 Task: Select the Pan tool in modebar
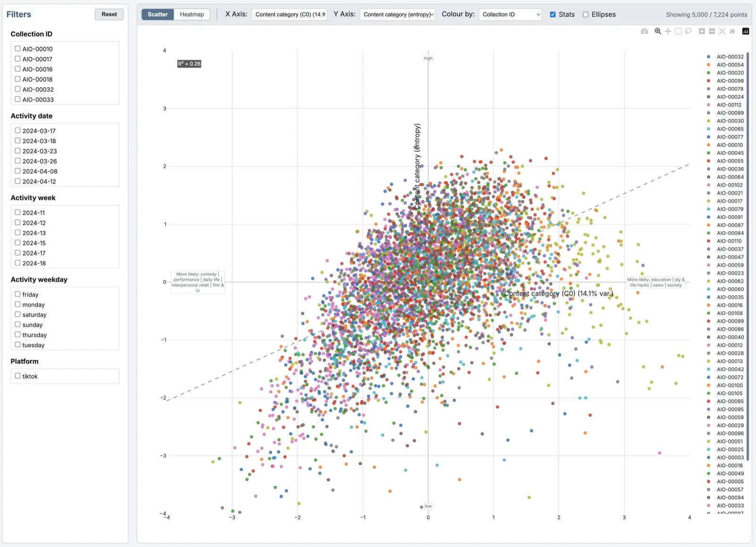pos(668,31)
